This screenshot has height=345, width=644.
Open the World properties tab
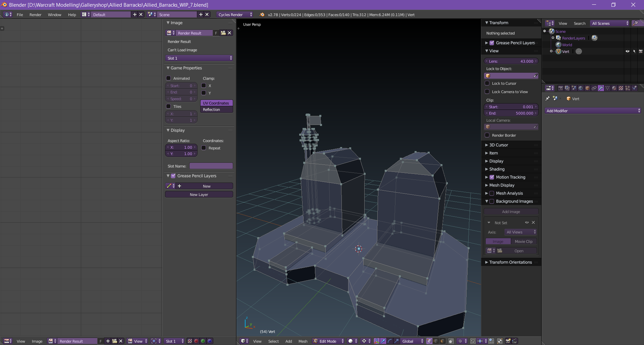pyautogui.click(x=581, y=88)
